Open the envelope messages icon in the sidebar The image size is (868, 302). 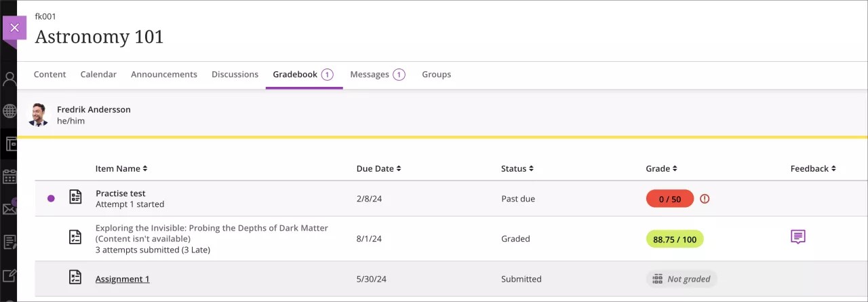(x=9, y=209)
